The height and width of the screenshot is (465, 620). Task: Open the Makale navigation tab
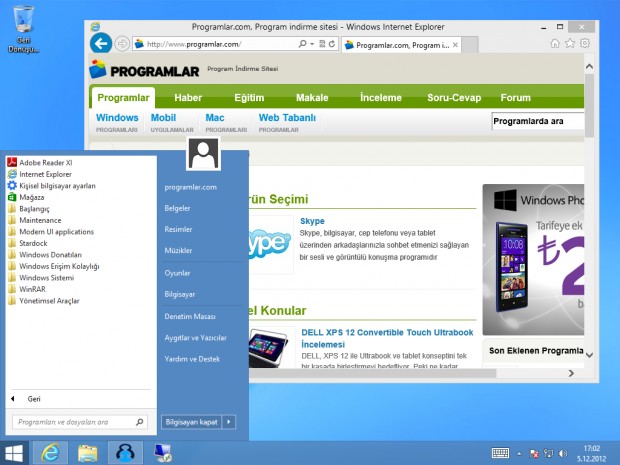pos(312,98)
